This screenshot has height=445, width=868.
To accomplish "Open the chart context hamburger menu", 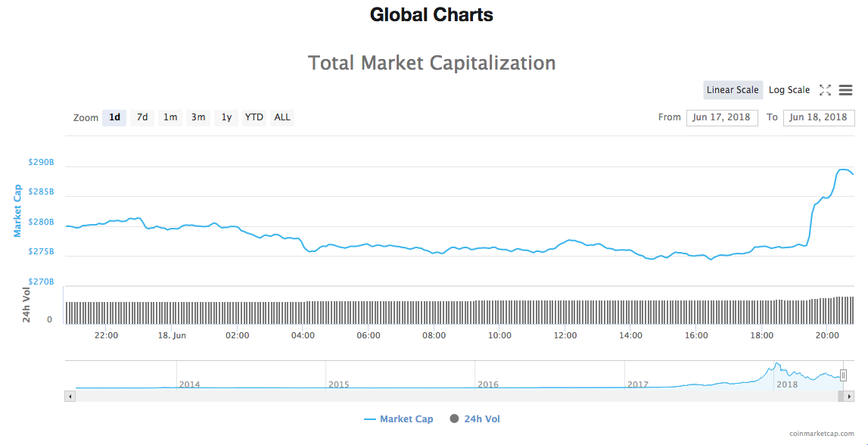I will click(x=845, y=89).
